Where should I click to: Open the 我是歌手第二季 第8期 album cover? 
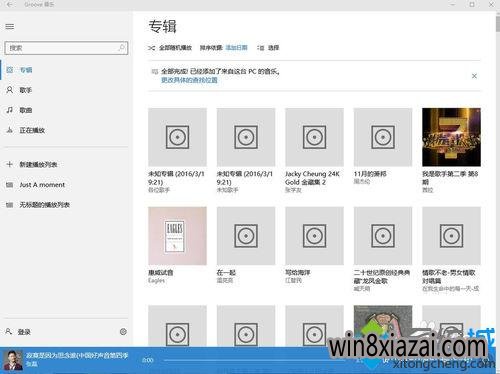click(451, 137)
